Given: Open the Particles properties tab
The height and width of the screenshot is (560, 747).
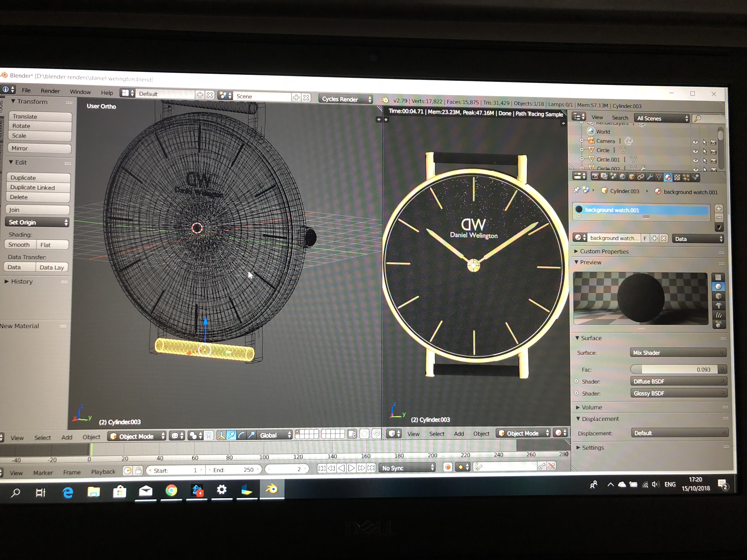Looking at the screenshot, I should tap(686, 178).
